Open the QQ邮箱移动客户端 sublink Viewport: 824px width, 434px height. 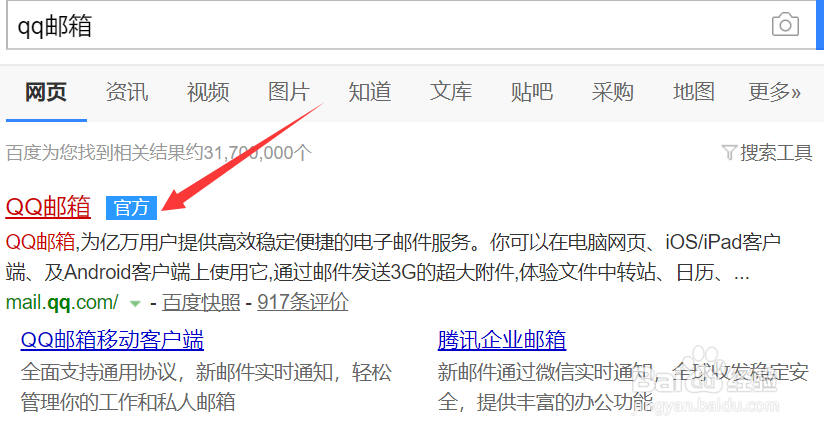click(x=112, y=340)
